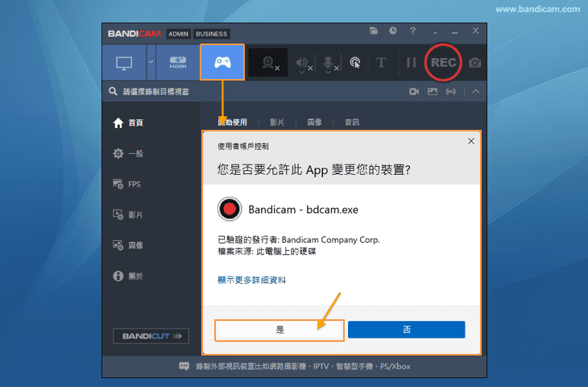Click 檔案來源: 此電腦上的硬碟 text

pos(267,251)
